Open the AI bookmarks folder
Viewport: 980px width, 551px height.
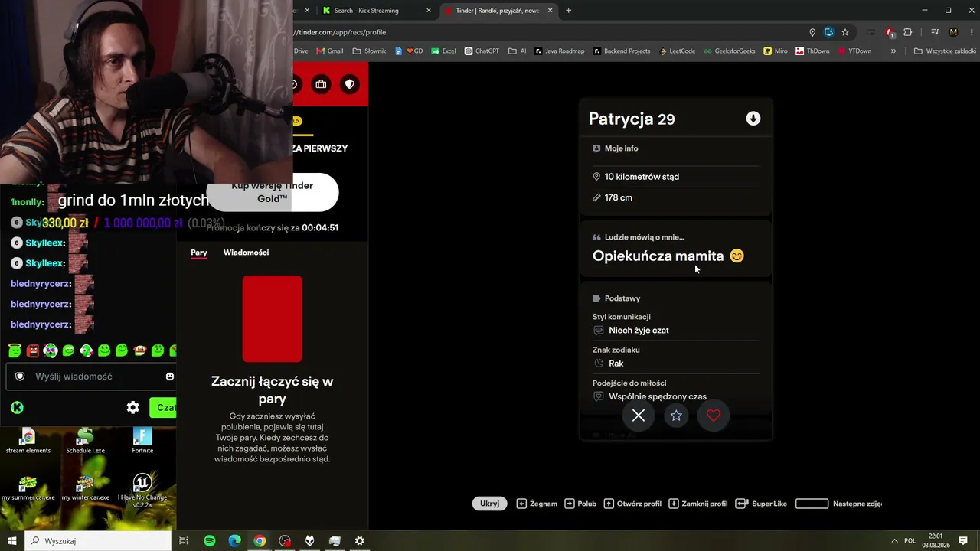pos(518,51)
